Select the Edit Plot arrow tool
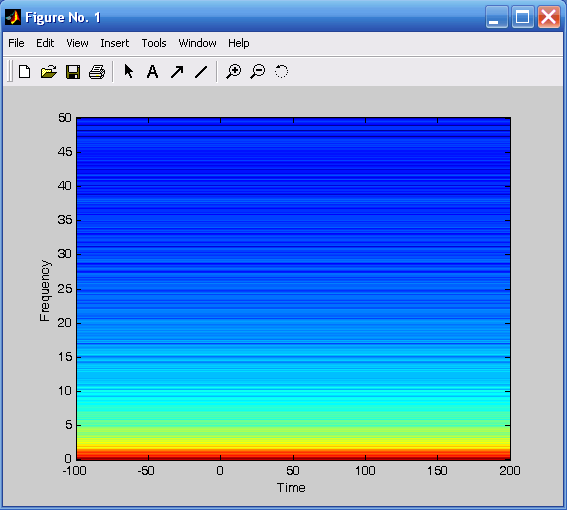This screenshot has width=567, height=510. coord(128,71)
